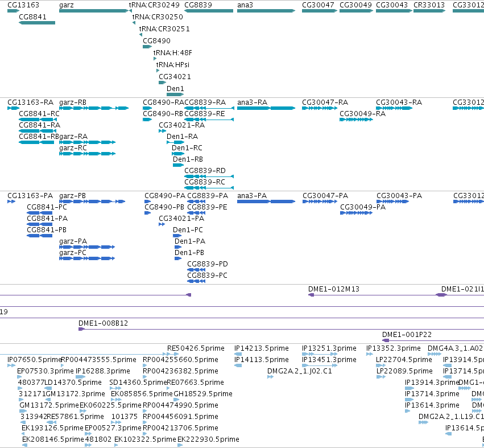484x448 pixels.
Task: Select CG8839-PD protein label
Action: [x=208, y=265]
